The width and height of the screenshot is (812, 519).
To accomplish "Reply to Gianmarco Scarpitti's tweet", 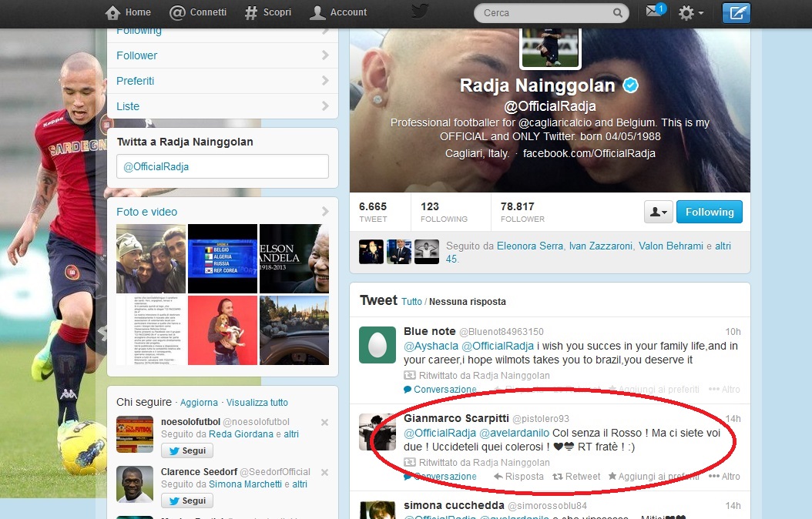I will 518,477.
